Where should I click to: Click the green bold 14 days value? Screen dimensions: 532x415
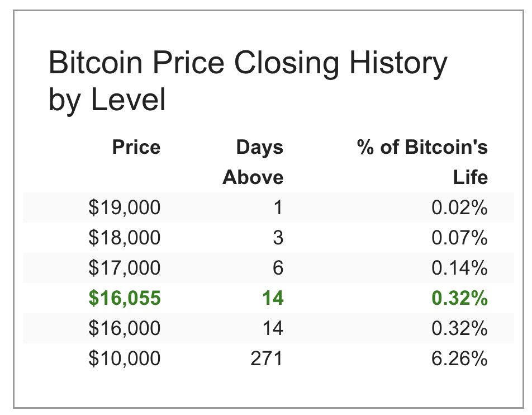click(x=273, y=298)
